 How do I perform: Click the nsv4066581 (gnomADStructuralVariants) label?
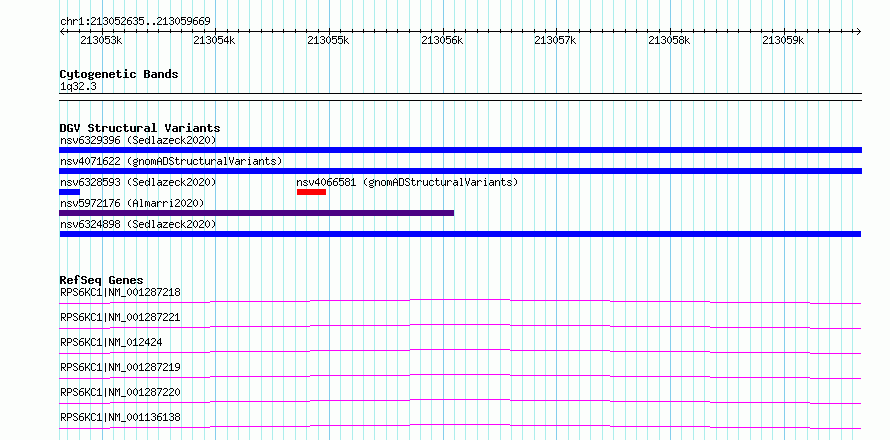(407, 182)
